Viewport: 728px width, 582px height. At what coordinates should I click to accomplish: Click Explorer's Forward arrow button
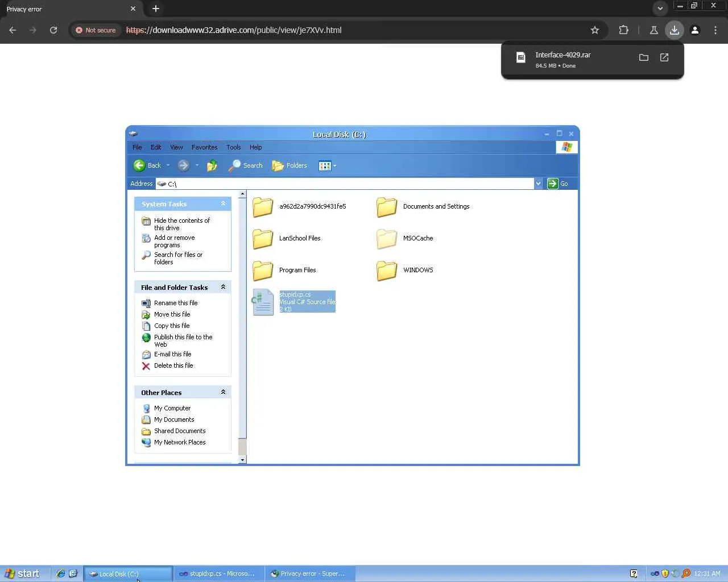(183, 165)
